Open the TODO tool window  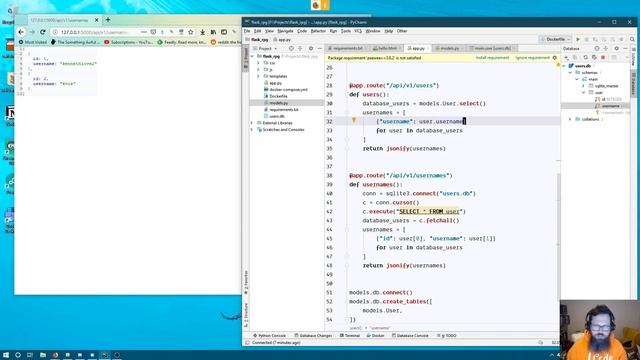coord(447,336)
